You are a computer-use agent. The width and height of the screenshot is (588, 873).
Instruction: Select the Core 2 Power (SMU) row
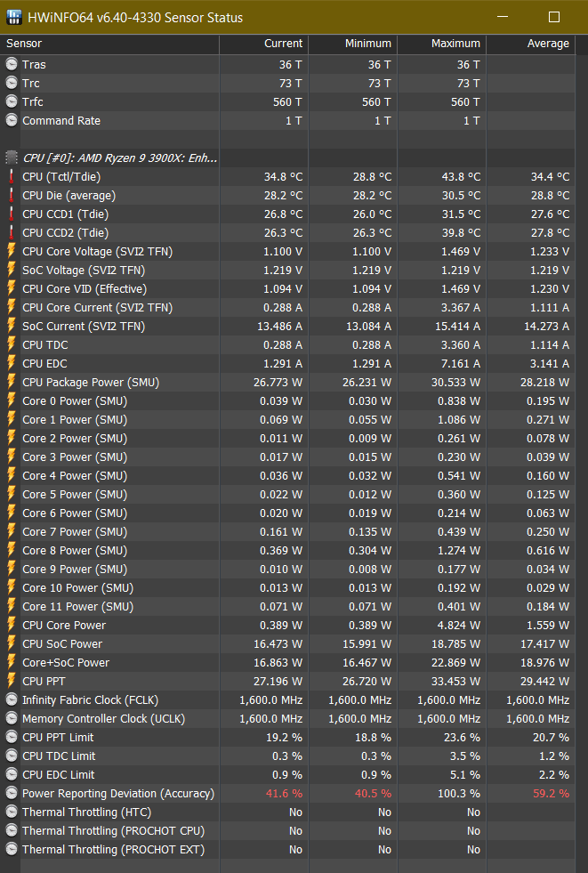click(287, 438)
